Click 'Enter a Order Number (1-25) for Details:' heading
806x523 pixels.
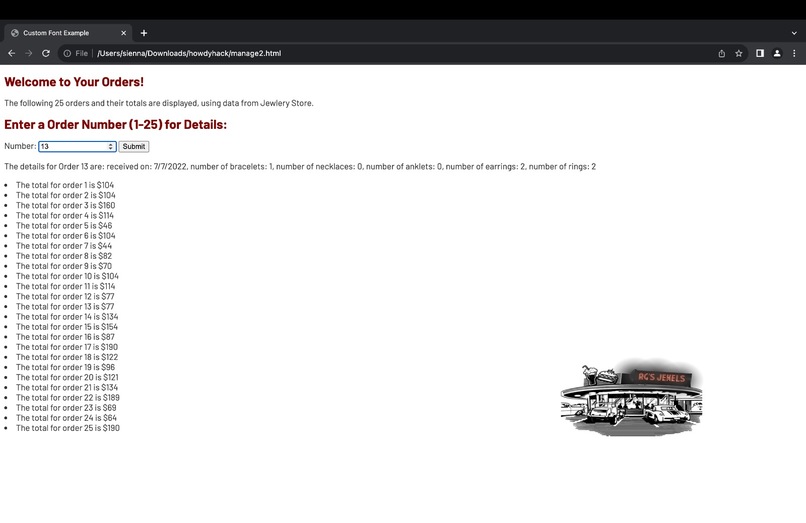point(116,124)
